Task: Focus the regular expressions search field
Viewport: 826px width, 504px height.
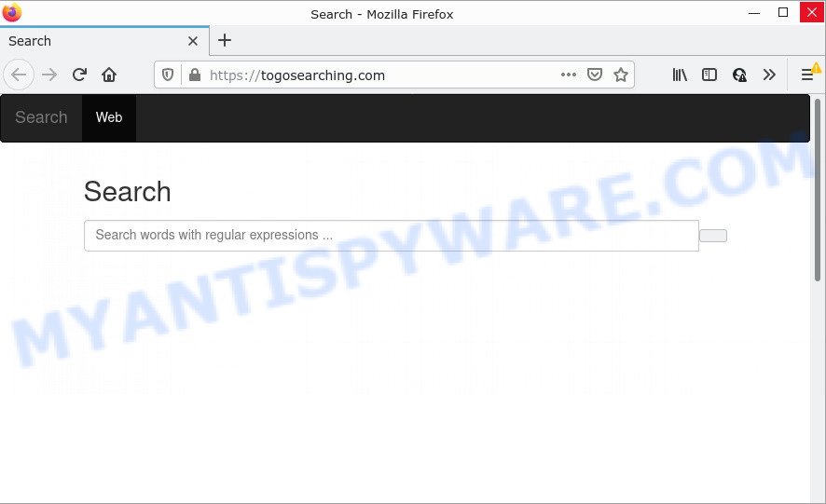Action: pos(392,236)
